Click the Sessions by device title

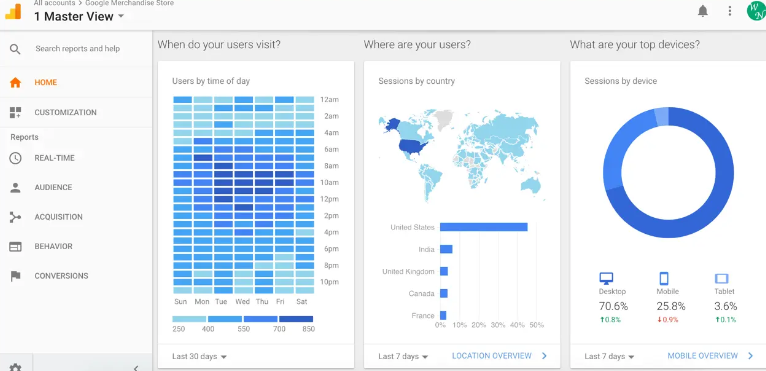click(x=620, y=81)
